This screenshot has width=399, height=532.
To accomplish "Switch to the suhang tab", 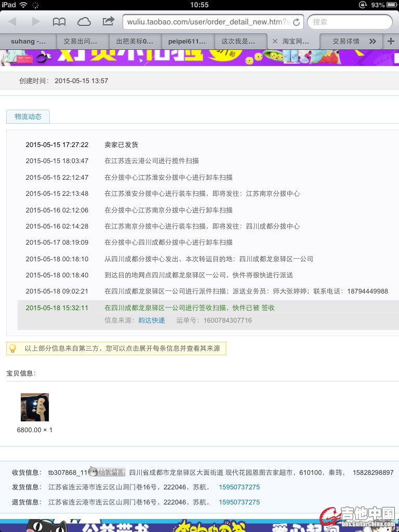I will click(x=28, y=41).
